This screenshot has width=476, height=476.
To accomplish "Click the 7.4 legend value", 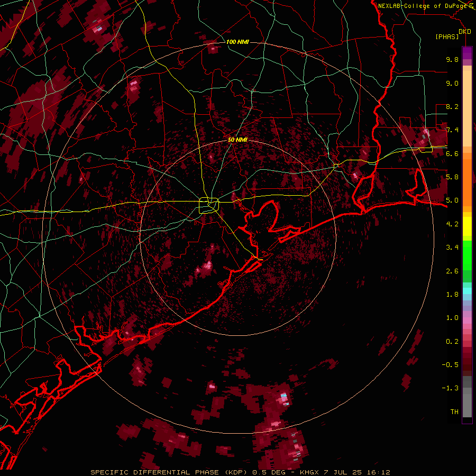I will (x=452, y=130).
